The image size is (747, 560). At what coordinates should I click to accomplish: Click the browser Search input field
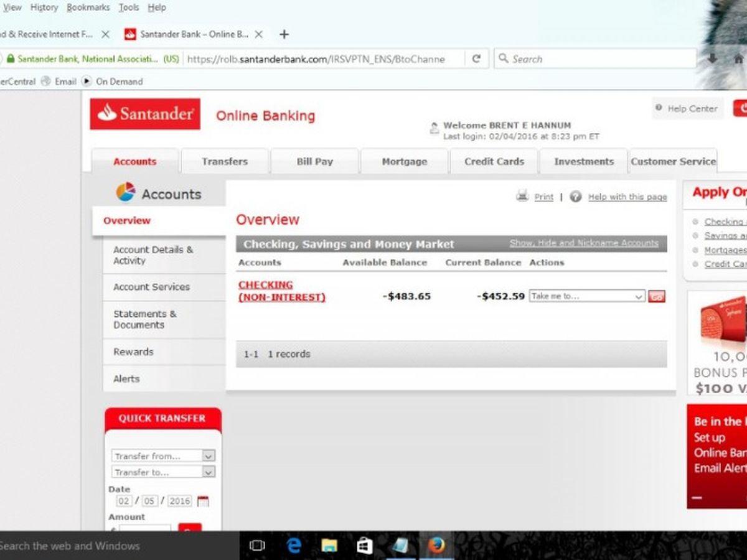coord(598,59)
